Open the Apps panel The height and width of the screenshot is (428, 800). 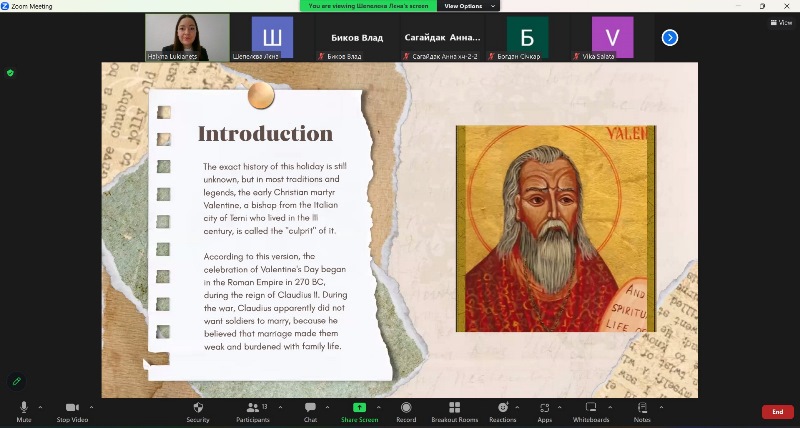tap(544, 412)
